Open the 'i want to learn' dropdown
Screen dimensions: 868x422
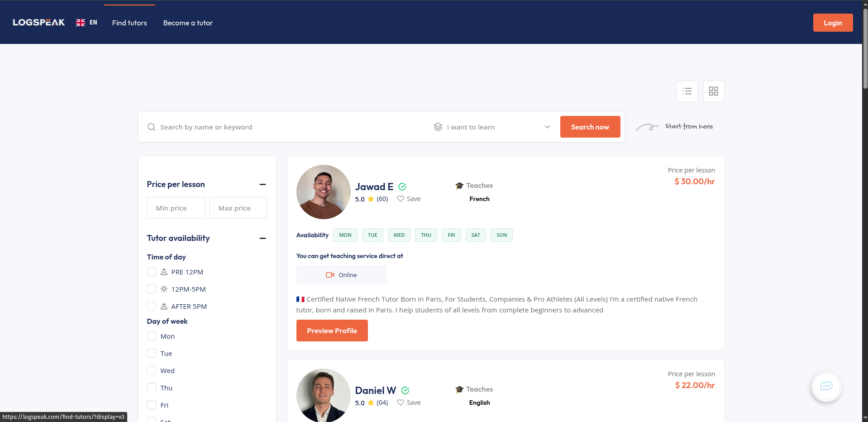point(492,127)
